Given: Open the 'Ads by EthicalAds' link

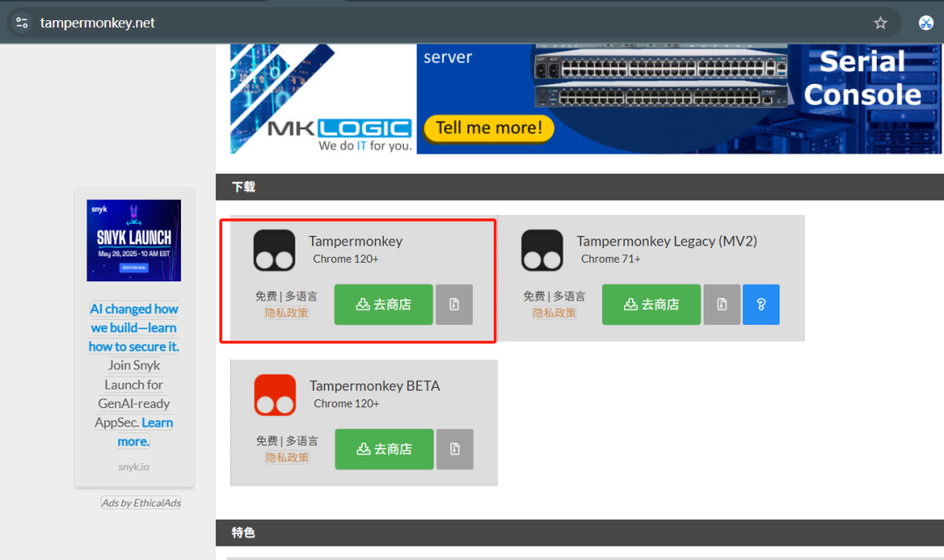Looking at the screenshot, I should (x=141, y=503).
